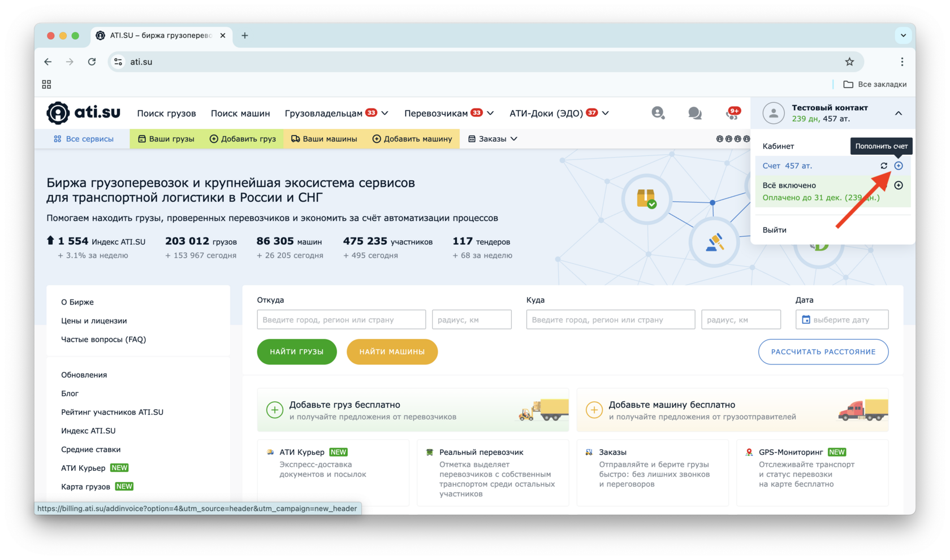Open the Дата date picker field
This screenshot has height=560, width=950.
[841, 320]
